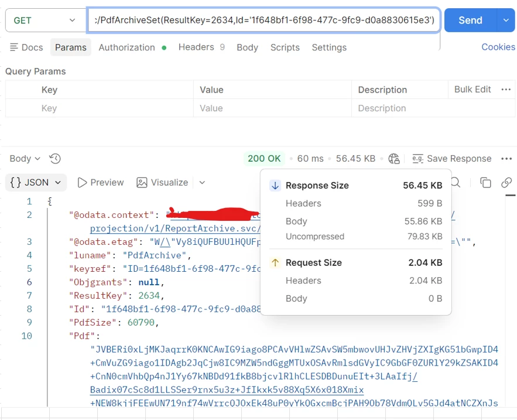Open the Cookies link
The image size is (517, 420).
[x=498, y=47]
